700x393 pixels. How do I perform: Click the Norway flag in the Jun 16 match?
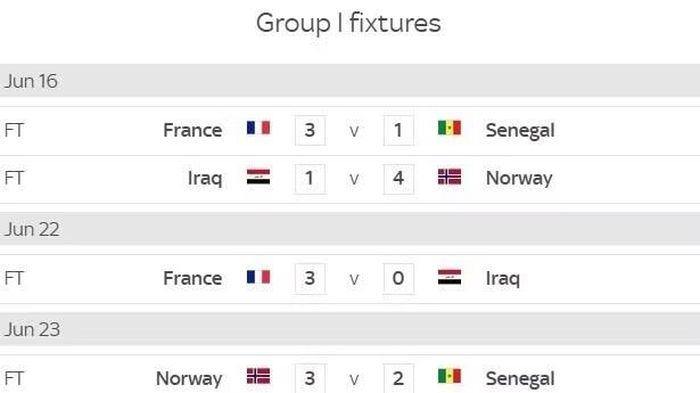pos(450,177)
